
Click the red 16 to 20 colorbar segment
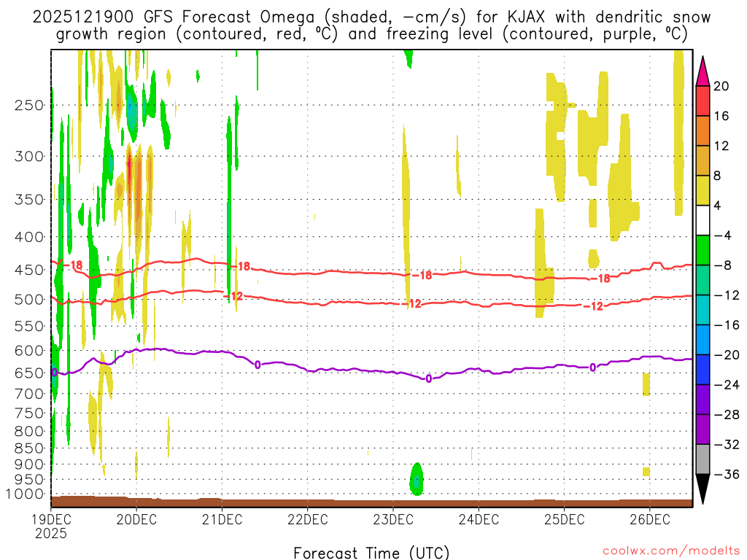(703, 101)
